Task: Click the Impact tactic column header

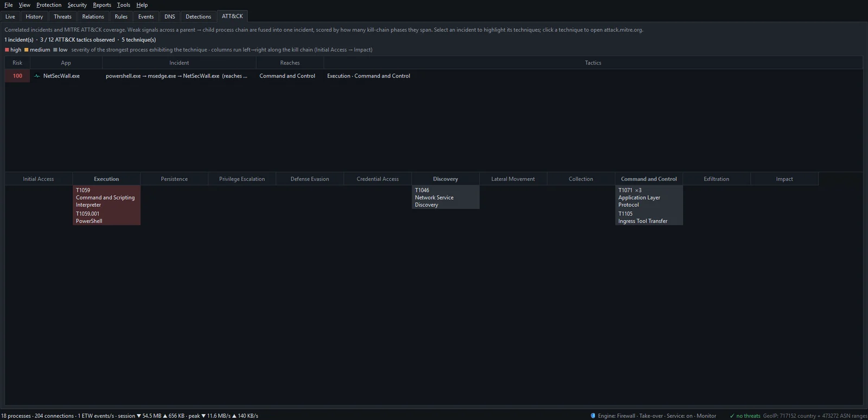Action: point(784,179)
